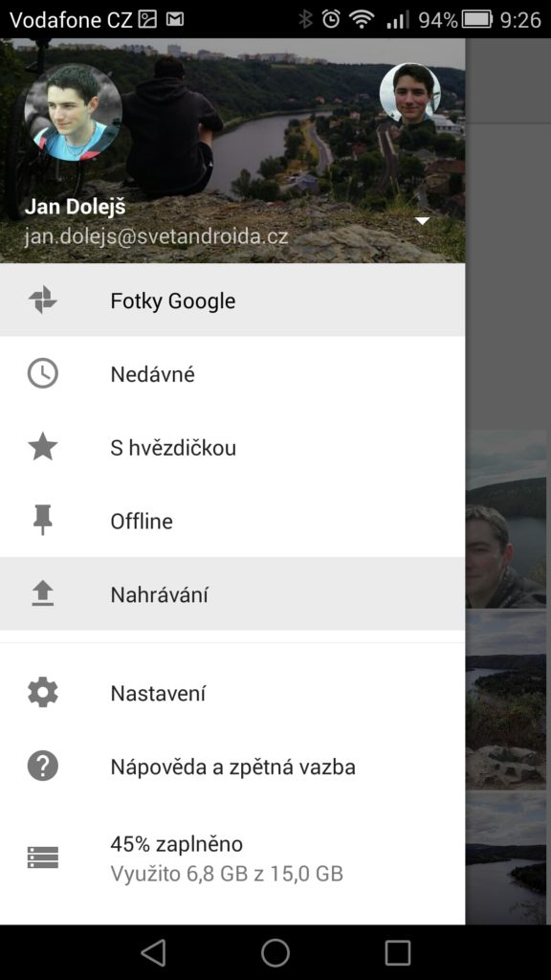Switch to the secondary account avatar
The height and width of the screenshot is (980, 551).
coord(409,93)
